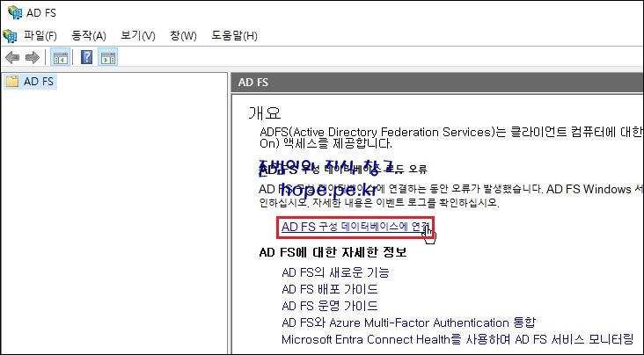The height and width of the screenshot is (355, 644).
Task: Click the Back arrow toolbar icon
Action: point(12,57)
